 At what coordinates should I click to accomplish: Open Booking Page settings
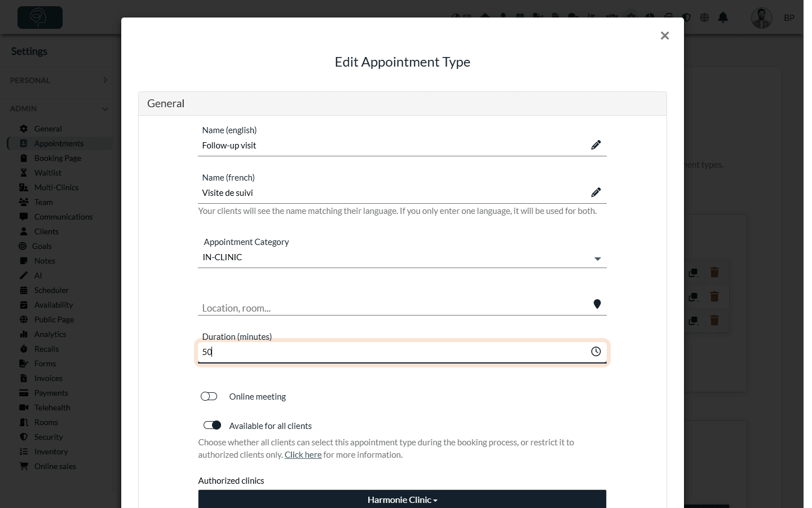click(x=58, y=158)
